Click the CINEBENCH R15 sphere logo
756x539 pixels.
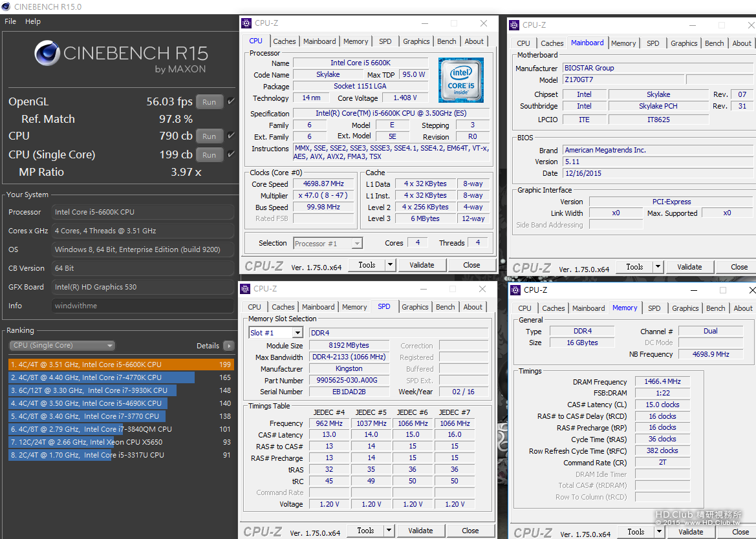pyautogui.click(x=47, y=53)
